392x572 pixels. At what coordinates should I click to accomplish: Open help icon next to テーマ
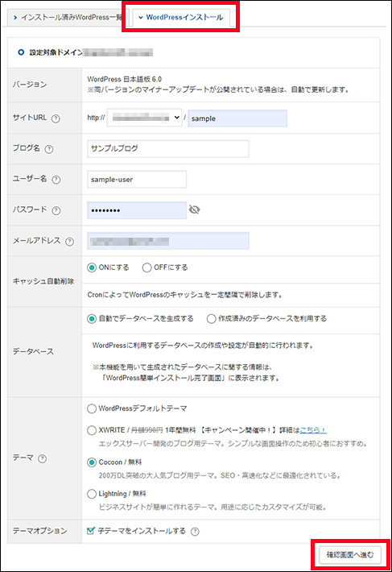tap(43, 458)
